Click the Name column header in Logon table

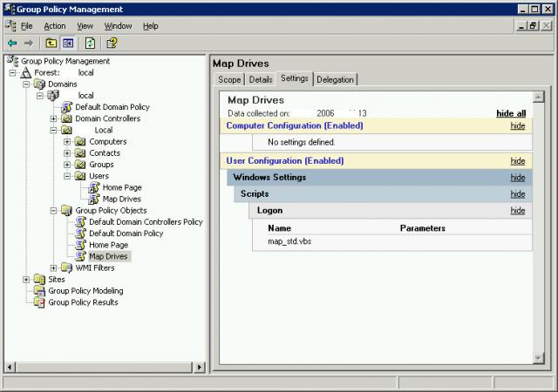[x=279, y=228]
